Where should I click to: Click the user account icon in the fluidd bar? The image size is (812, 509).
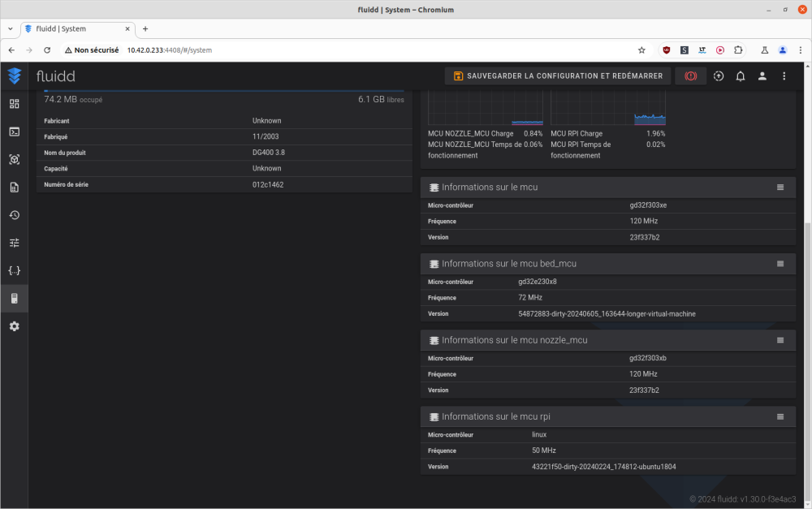click(x=762, y=76)
